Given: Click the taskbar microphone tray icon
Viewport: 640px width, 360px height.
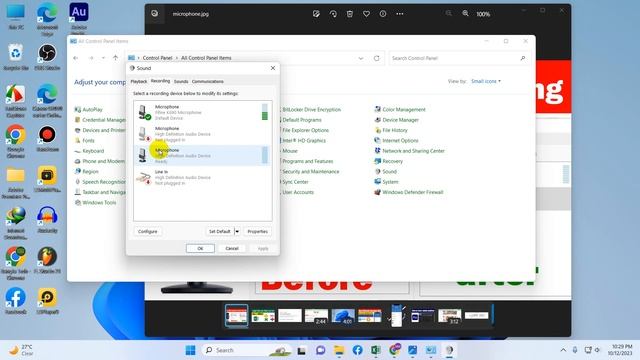Looking at the screenshot, I should [575, 350].
